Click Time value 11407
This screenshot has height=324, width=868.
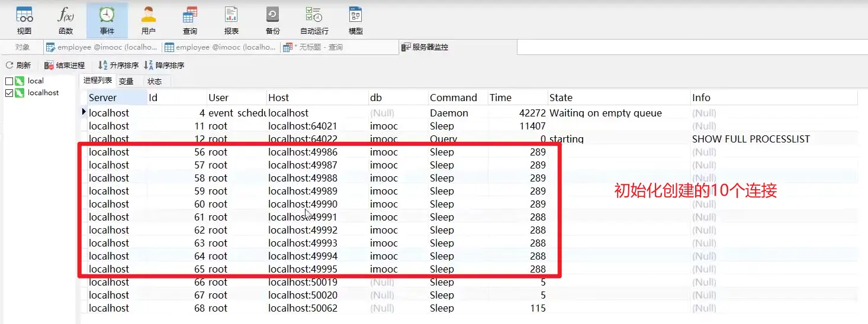coord(532,126)
